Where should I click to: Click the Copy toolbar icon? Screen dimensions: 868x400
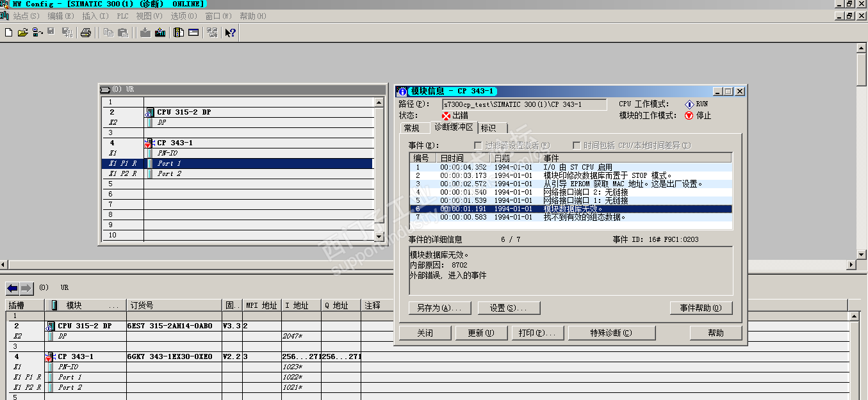[109, 32]
